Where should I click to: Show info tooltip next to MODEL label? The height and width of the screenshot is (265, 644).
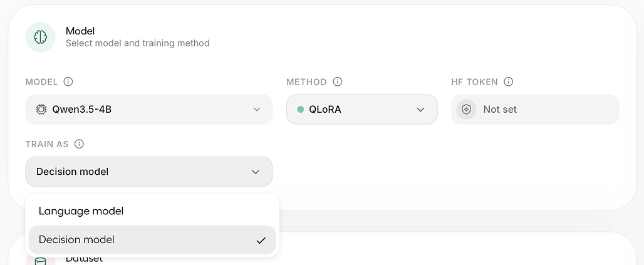coord(68,82)
